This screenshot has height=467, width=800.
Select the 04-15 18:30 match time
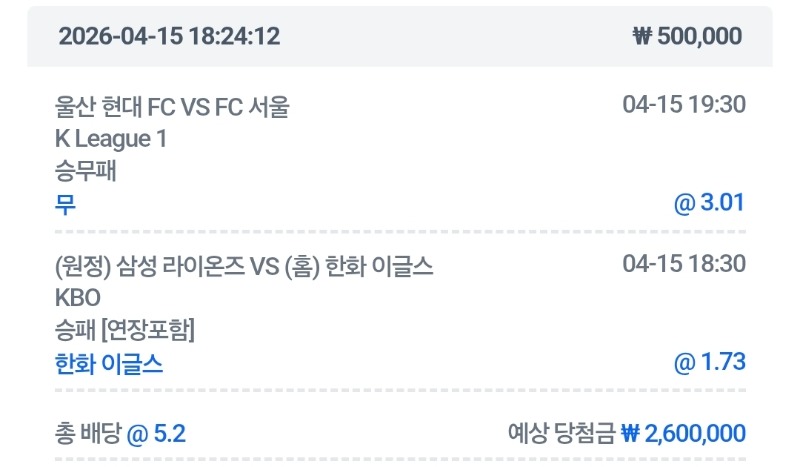click(683, 264)
